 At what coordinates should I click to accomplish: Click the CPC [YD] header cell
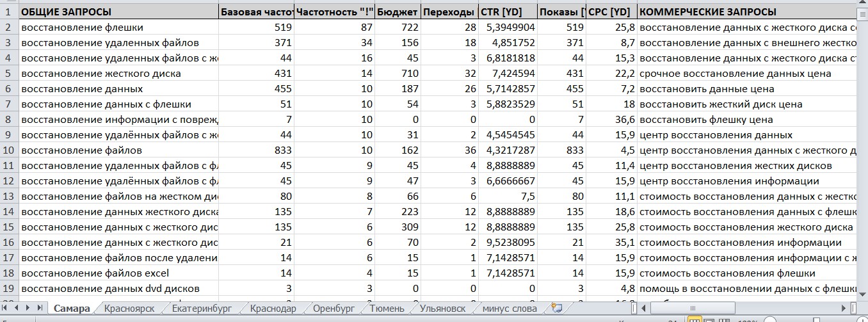(x=612, y=12)
